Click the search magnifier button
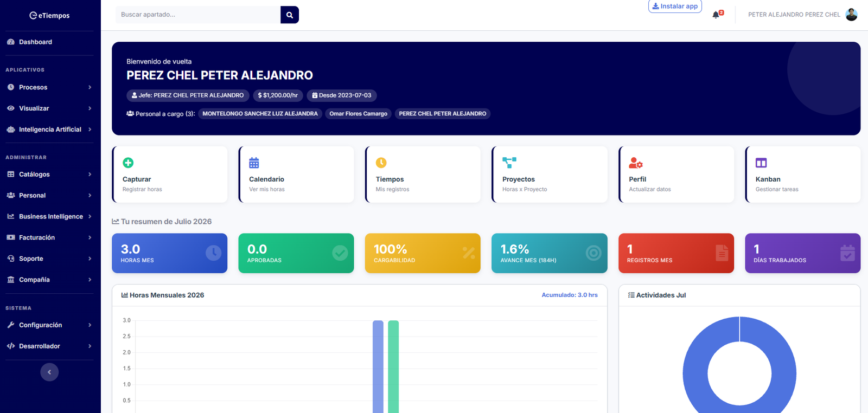The image size is (868, 413). point(290,15)
